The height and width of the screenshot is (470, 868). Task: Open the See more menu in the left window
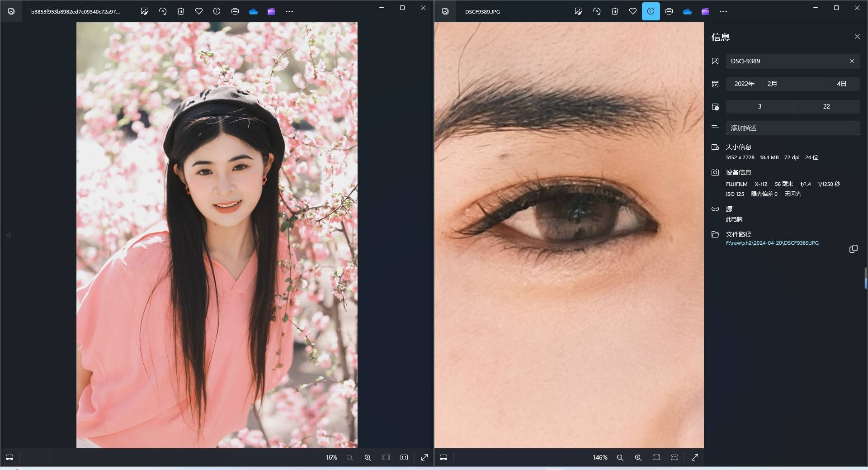(289, 11)
